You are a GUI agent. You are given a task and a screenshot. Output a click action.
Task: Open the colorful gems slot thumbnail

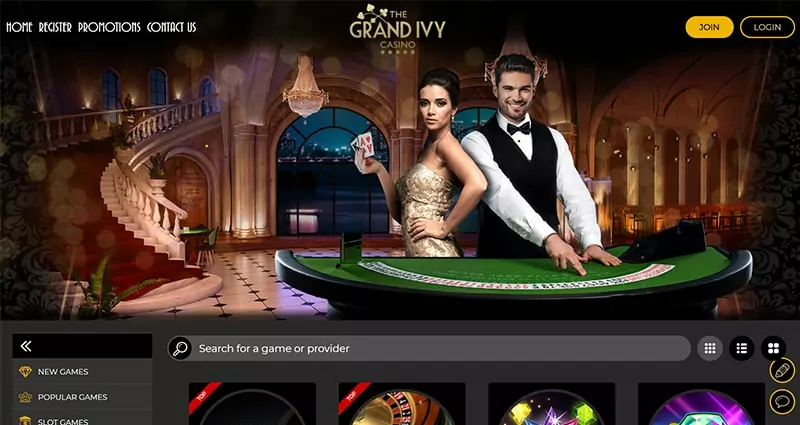(x=552, y=404)
